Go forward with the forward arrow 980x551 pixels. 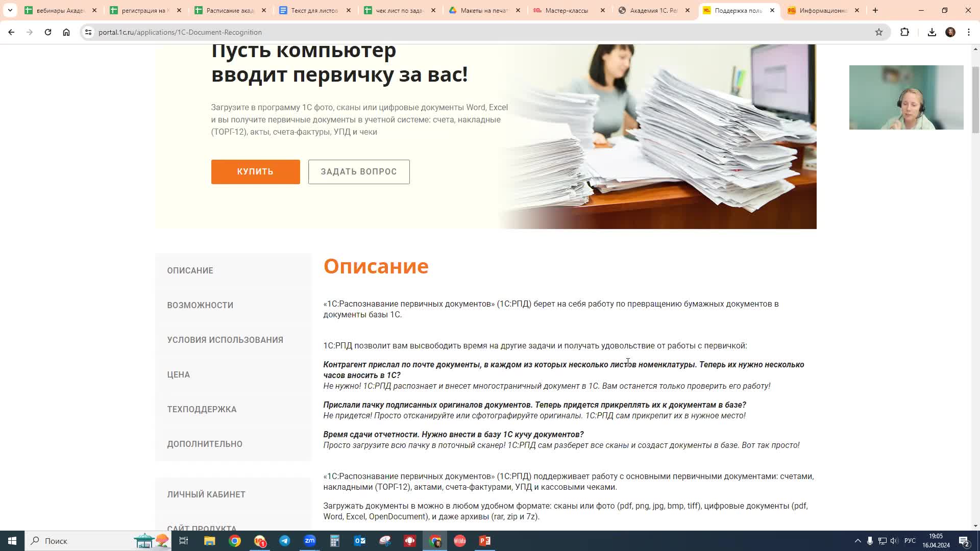pos(30,32)
